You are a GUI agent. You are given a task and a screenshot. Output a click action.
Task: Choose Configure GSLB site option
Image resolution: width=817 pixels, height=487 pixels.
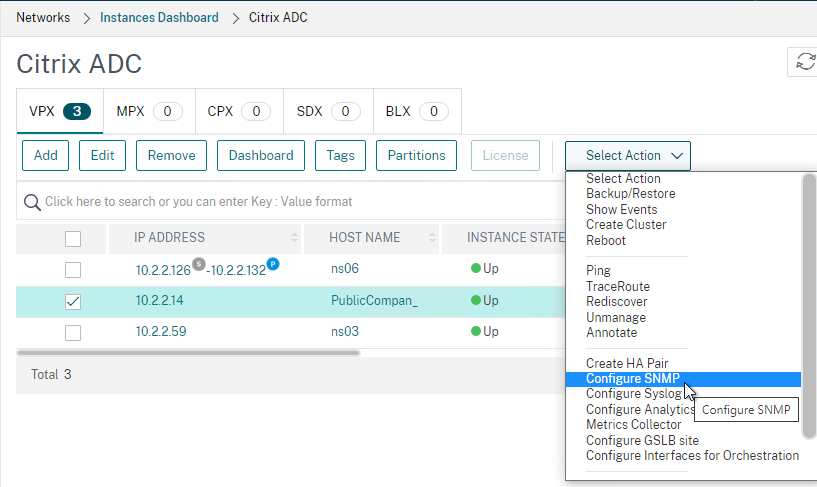tap(642, 441)
